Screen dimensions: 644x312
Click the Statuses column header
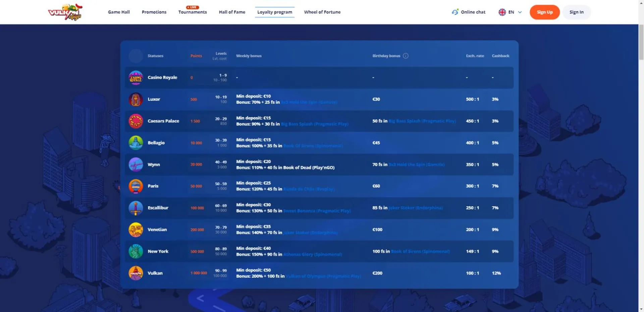coord(155,56)
